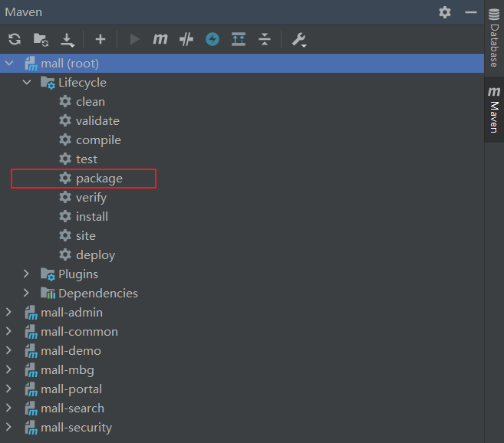Expand the Dependencies folder

tap(26, 293)
